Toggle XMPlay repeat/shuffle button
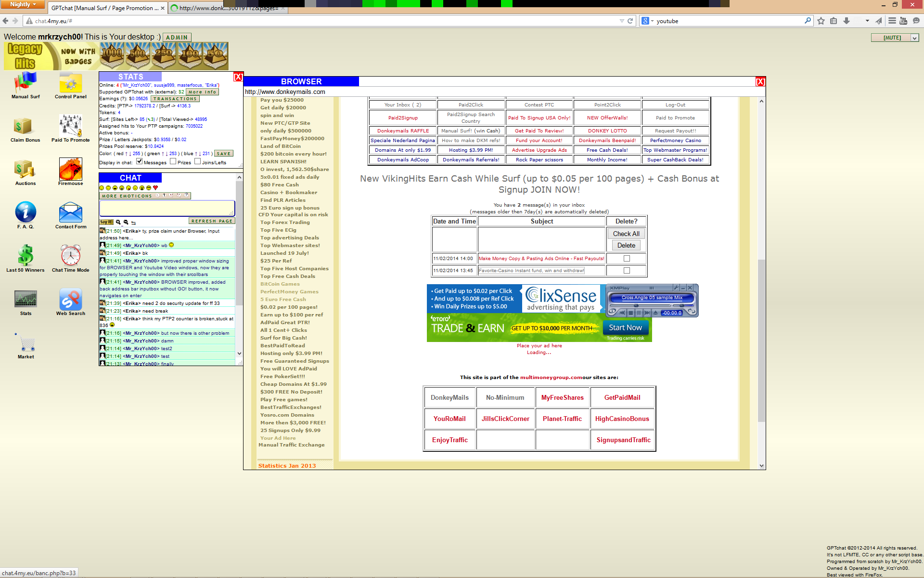Image resolution: width=924 pixels, height=578 pixels. point(692,311)
